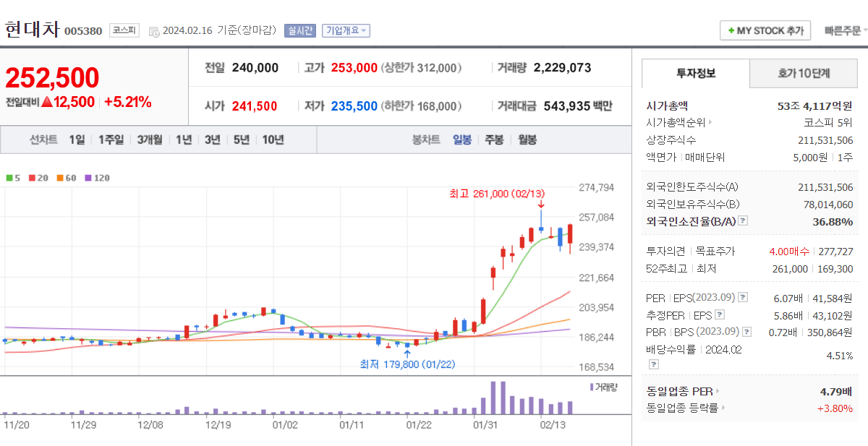Click the help icon next to PBR BPS(2023.09)
The image size is (868, 446).
(x=746, y=333)
